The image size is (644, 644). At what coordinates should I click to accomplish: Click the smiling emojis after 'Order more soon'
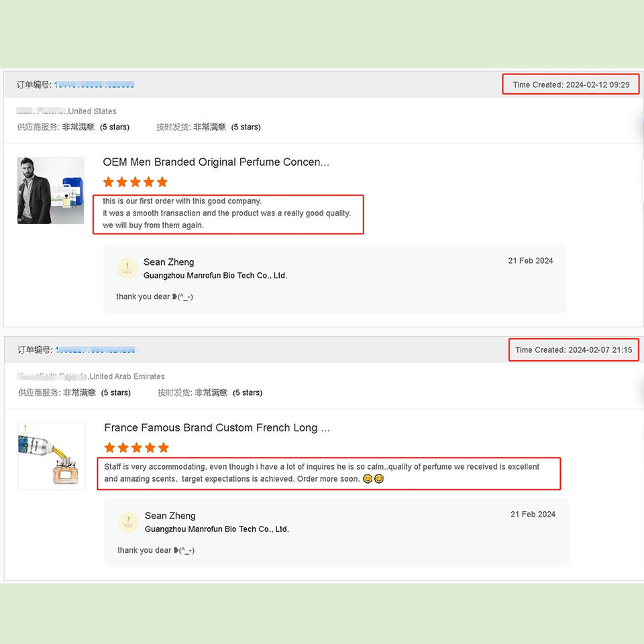point(374,479)
